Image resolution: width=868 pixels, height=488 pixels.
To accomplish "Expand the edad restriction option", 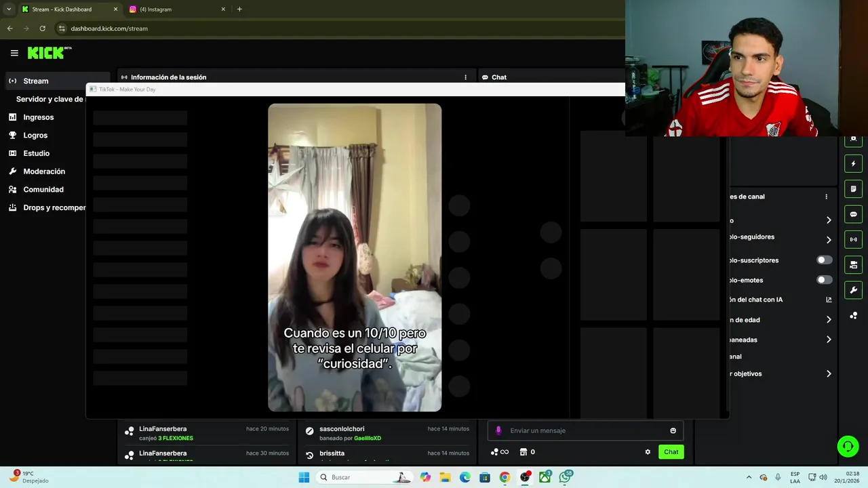I will point(828,319).
